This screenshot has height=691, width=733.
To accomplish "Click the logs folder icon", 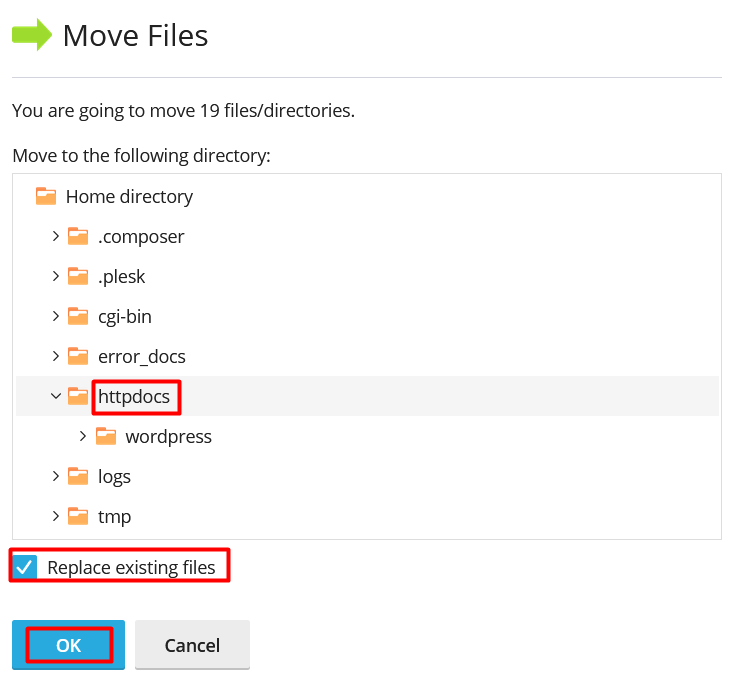I will [78, 477].
